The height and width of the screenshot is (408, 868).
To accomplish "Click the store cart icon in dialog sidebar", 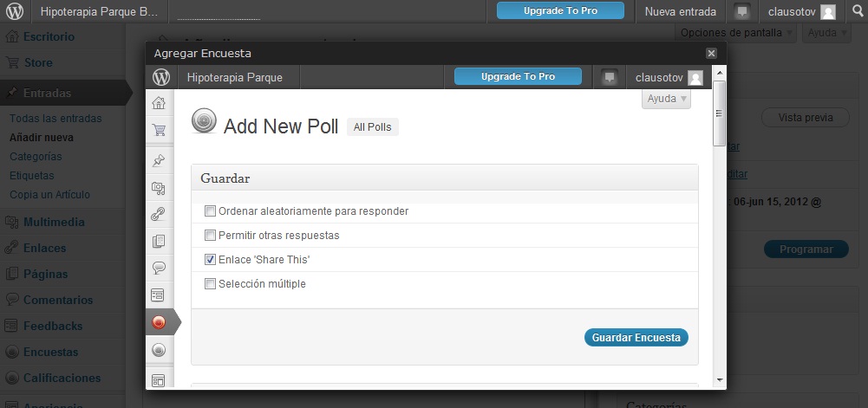I will tap(159, 131).
